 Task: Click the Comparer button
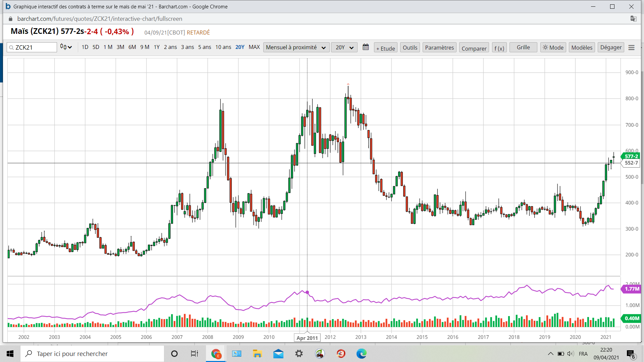click(x=474, y=48)
